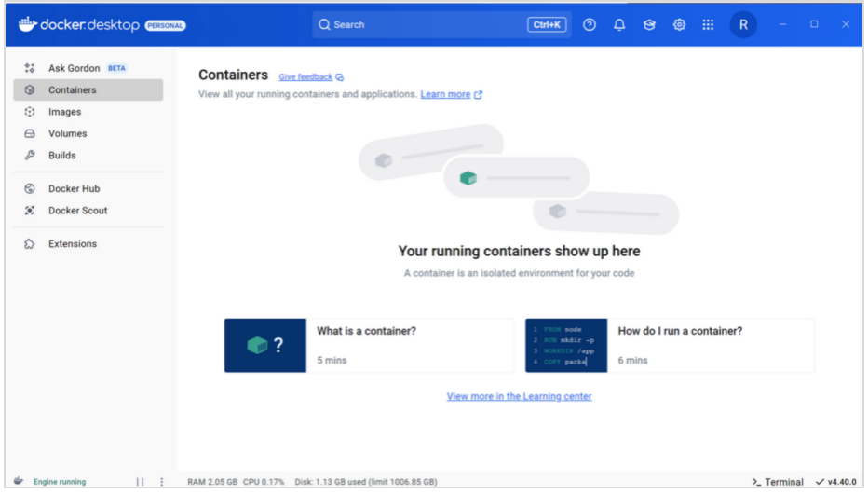
Task: Open 'How do I run a container?' thumbnail
Action: pyautogui.click(x=566, y=346)
